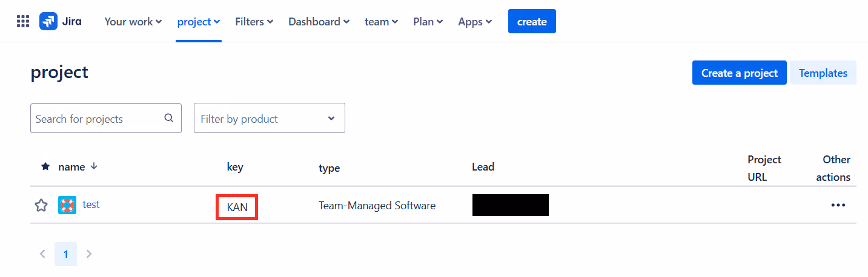Click the Jira logo
This screenshot has height=277, width=868.
click(61, 21)
